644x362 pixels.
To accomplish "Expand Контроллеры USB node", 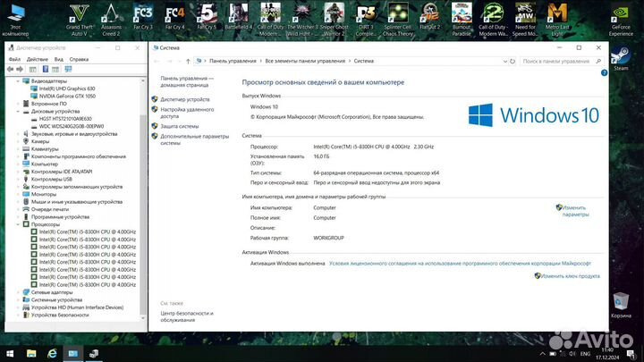I will pos(18,180).
